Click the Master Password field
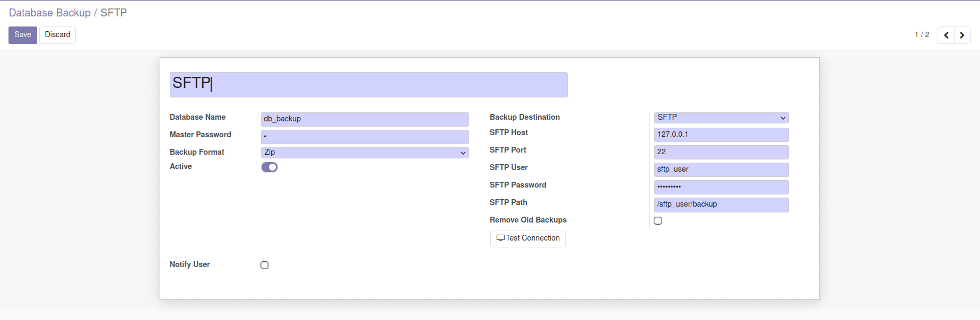This screenshot has height=320, width=980. point(365,137)
